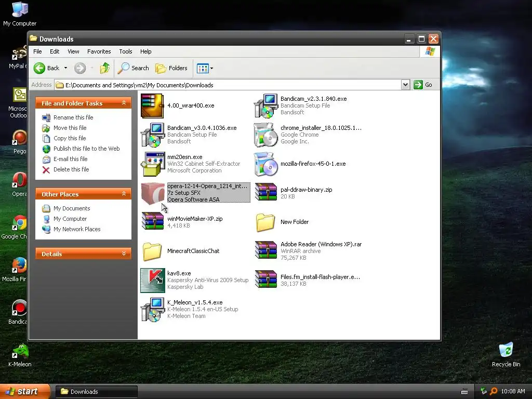Select the Files.fm install-flash-player archive icon

pos(265,279)
